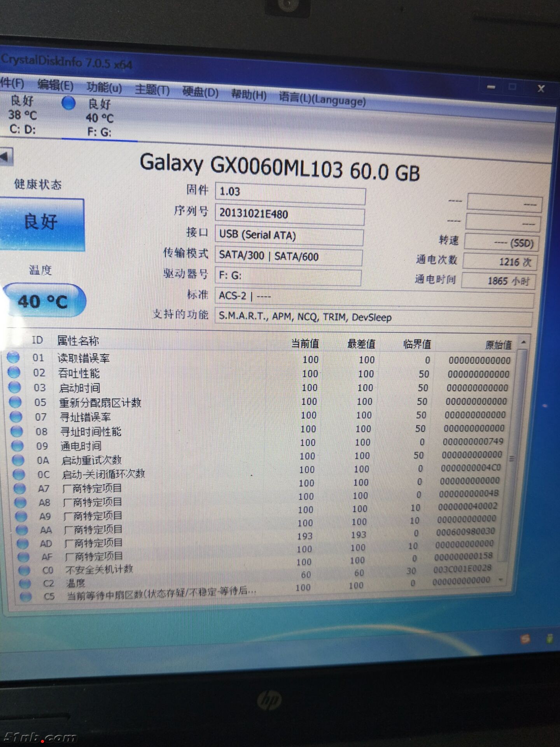Open the 帮助(H) menu
This screenshot has width=560, height=747.
tap(249, 95)
